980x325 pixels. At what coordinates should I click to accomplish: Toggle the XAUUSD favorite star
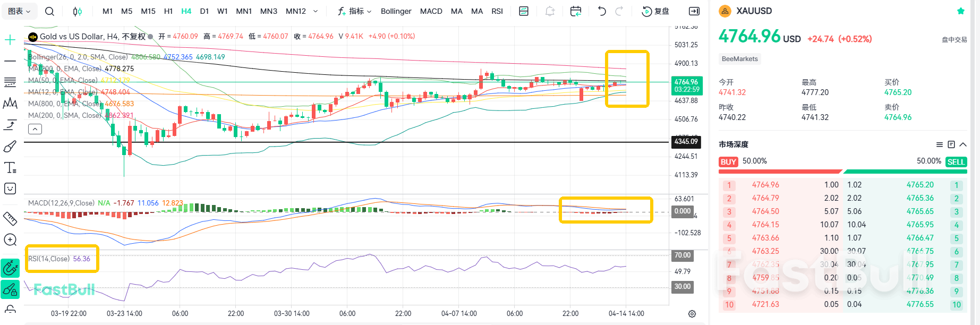pos(960,11)
